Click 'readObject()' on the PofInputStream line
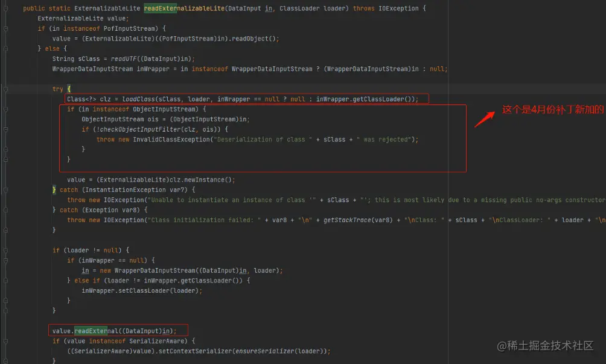Image resolution: width=606 pixels, height=364 pixels. tap(253, 39)
